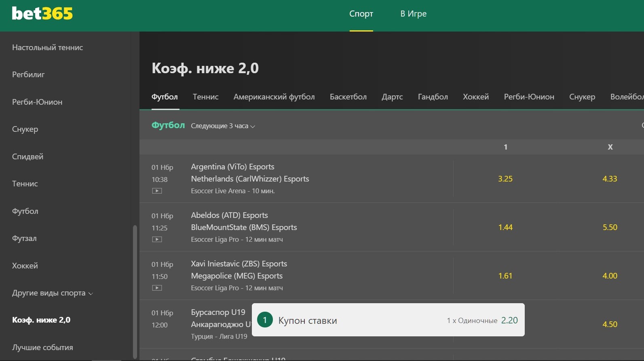Click Турция - Лига U19 league label
Image resolution: width=644 pixels, height=361 pixels.
[x=219, y=336]
